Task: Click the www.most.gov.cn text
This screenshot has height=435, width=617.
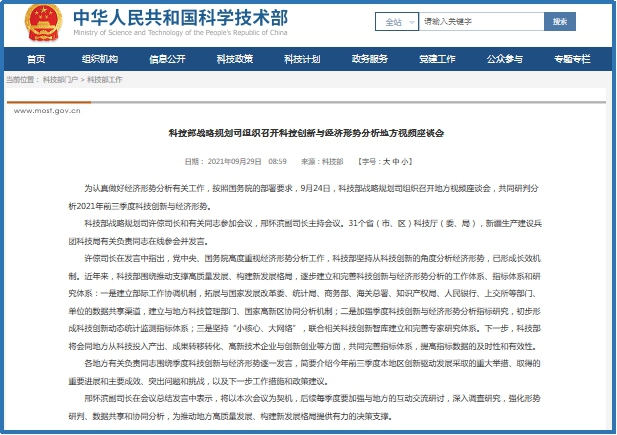Action: (47, 111)
